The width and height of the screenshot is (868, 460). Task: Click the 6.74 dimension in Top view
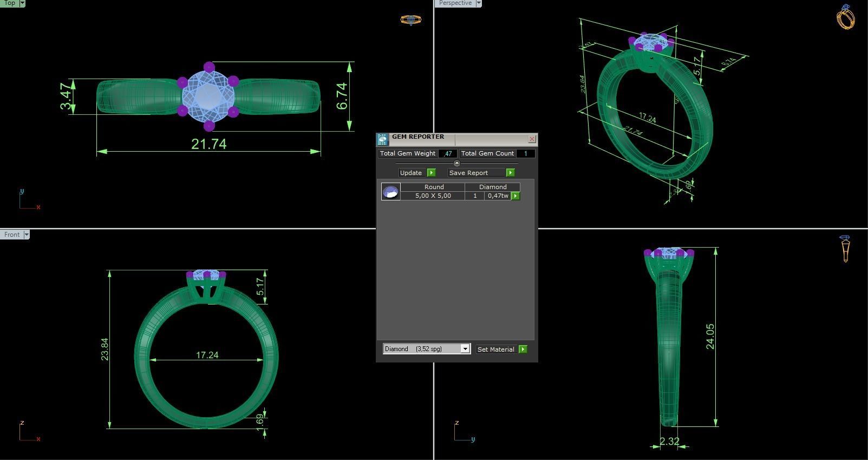pyautogui.click(x=342, y=96)
